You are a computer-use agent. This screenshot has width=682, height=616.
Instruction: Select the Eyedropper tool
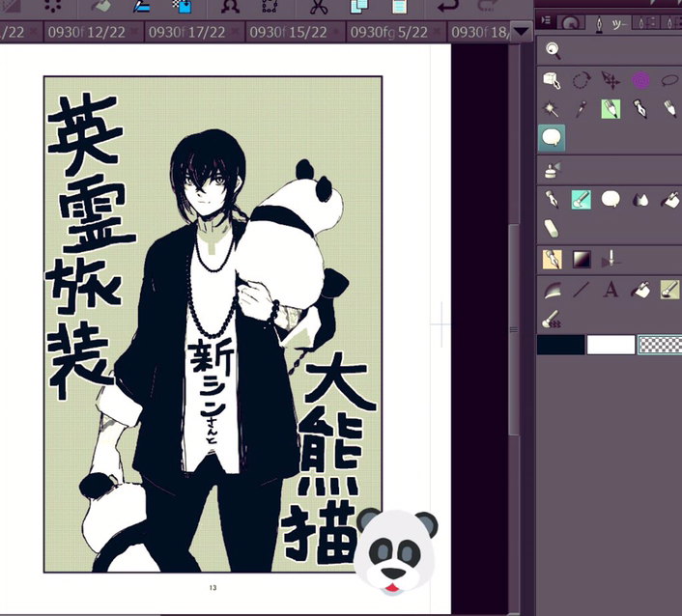582,109
